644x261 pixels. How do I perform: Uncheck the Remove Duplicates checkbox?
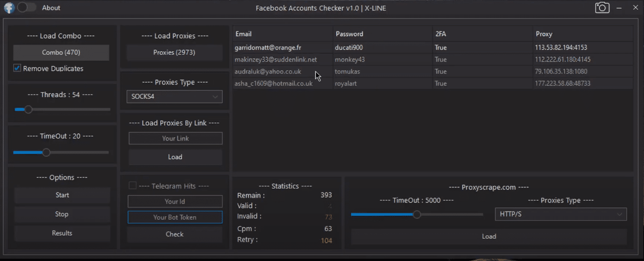point(17,69)
